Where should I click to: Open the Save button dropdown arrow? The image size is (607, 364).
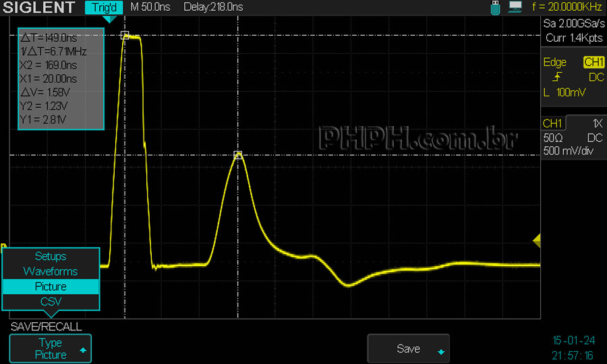click(440, 351)
